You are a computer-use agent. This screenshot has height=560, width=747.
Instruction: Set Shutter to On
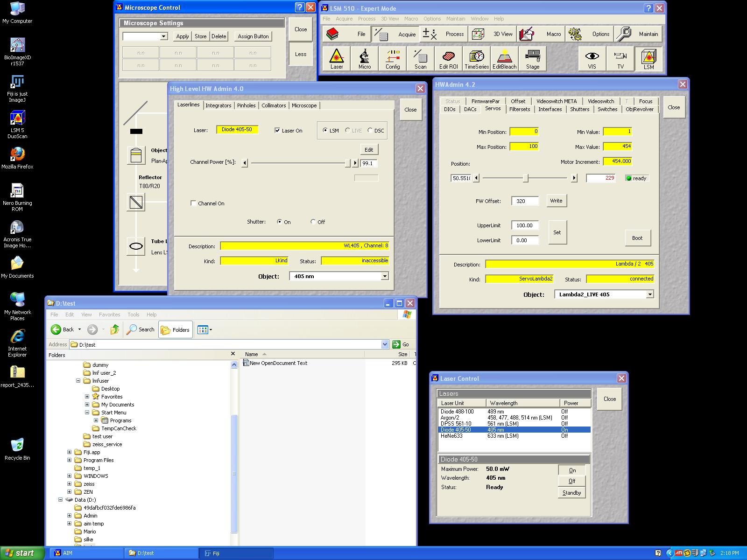[x=280, y=222]
